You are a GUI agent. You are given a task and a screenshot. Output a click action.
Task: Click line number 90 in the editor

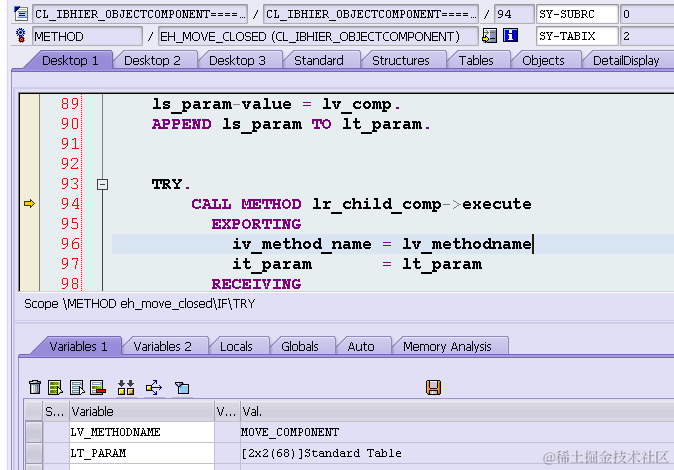[x=70, y=124]
